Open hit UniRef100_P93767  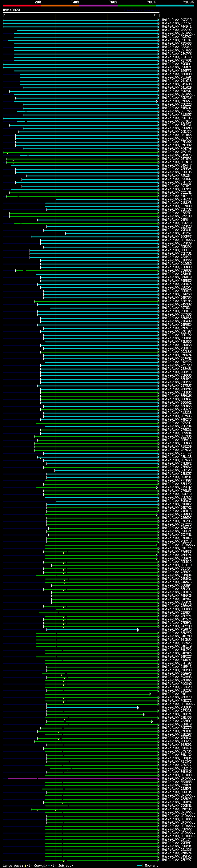coord(177,37)
